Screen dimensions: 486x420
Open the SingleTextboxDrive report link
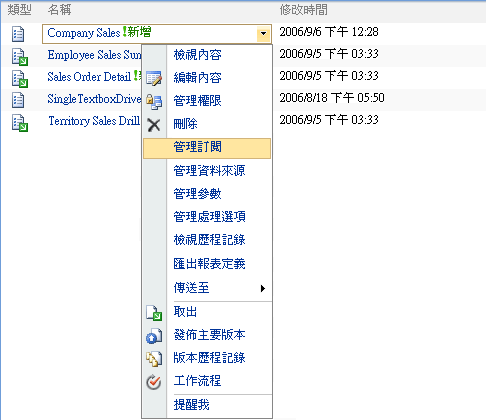point(94,99)
